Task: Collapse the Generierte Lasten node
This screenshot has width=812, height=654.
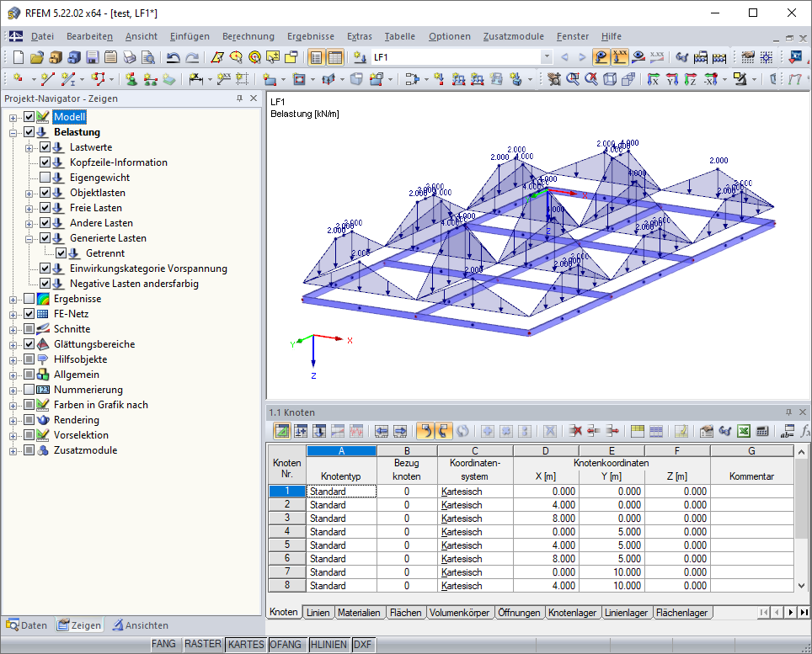Action: coord(29,239)
